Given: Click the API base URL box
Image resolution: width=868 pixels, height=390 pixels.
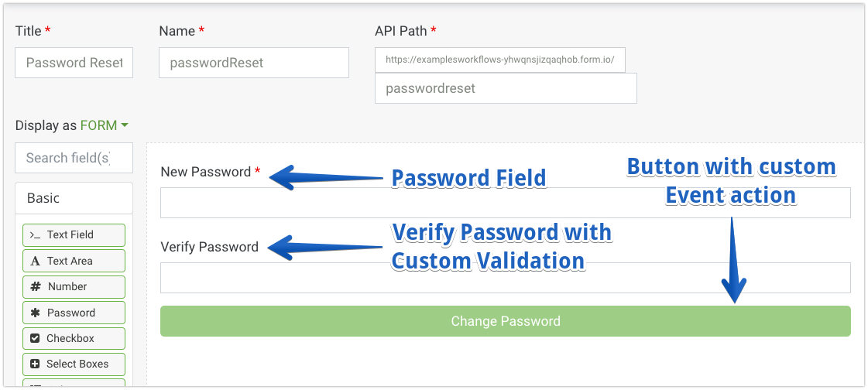Looking at the screenshot, I should [499, 60].
